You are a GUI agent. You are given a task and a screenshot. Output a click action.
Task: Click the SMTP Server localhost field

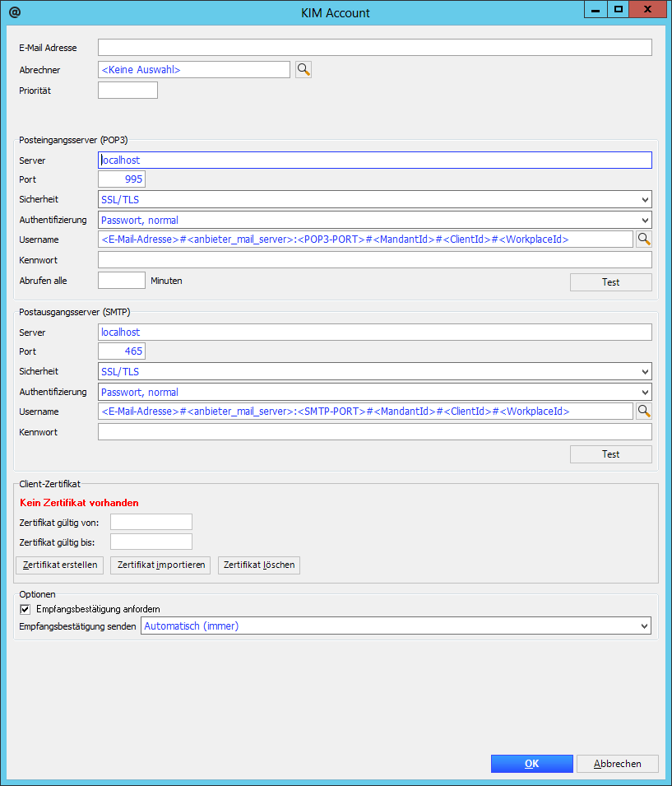coord(375,332)
